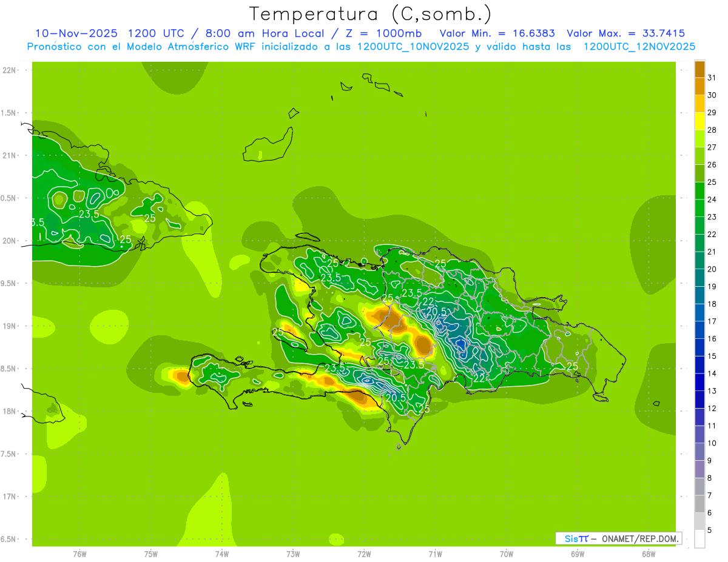This screenshot has width=728, height=562.
Task: Click the '18N' latitude axis label
Action: (x=10, y=411)
